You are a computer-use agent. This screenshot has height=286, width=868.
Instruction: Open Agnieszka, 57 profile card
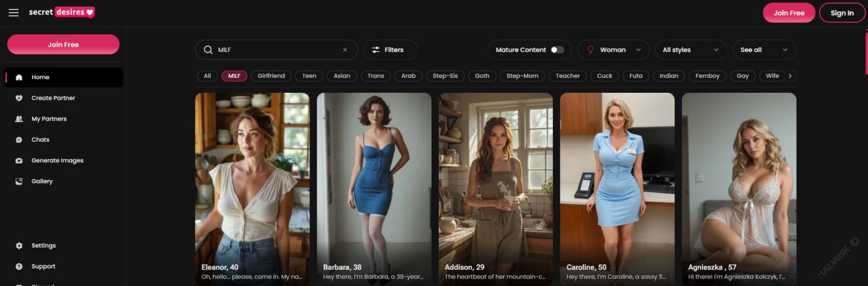[x=739, y=189]
